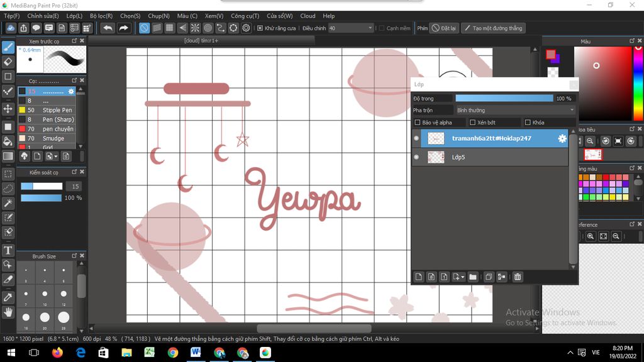The image size is (644, 362).
Task: Select the Magic Wand tool
Action: pos(8,203)
